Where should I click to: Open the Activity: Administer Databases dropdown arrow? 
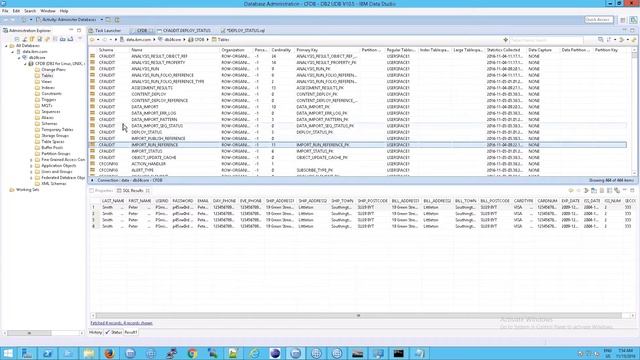(102, 20)
